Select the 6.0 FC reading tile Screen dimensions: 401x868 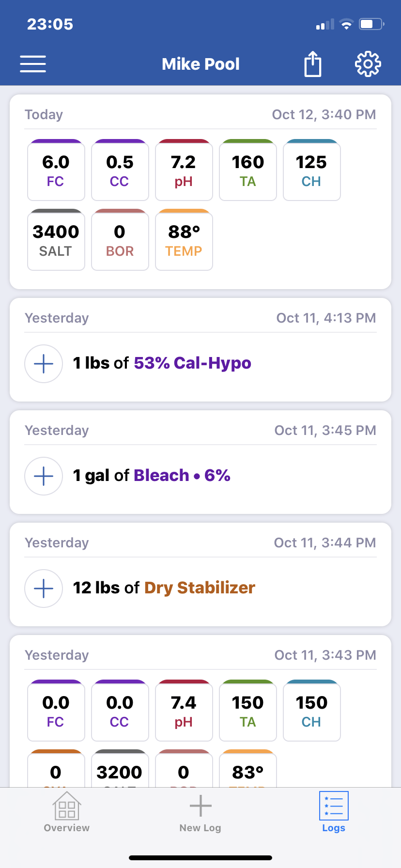tap(56, 170)
